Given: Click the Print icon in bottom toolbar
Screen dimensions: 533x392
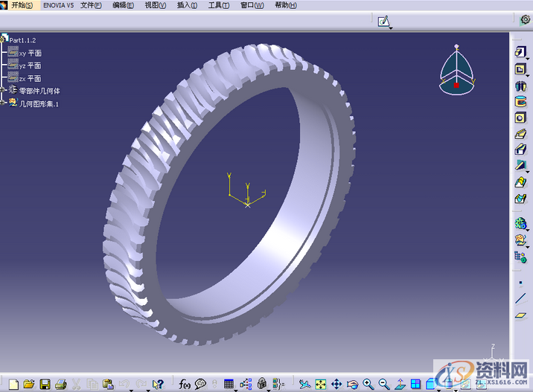Looking at the screenshot, I should 60,384.
